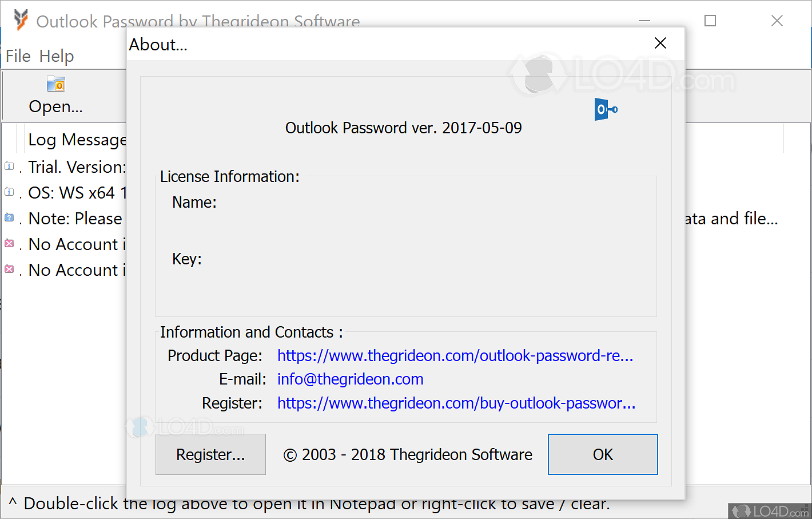Click the note icon beside "Note: Please"
Screen dimensions: 812x519
coord(9,218)
